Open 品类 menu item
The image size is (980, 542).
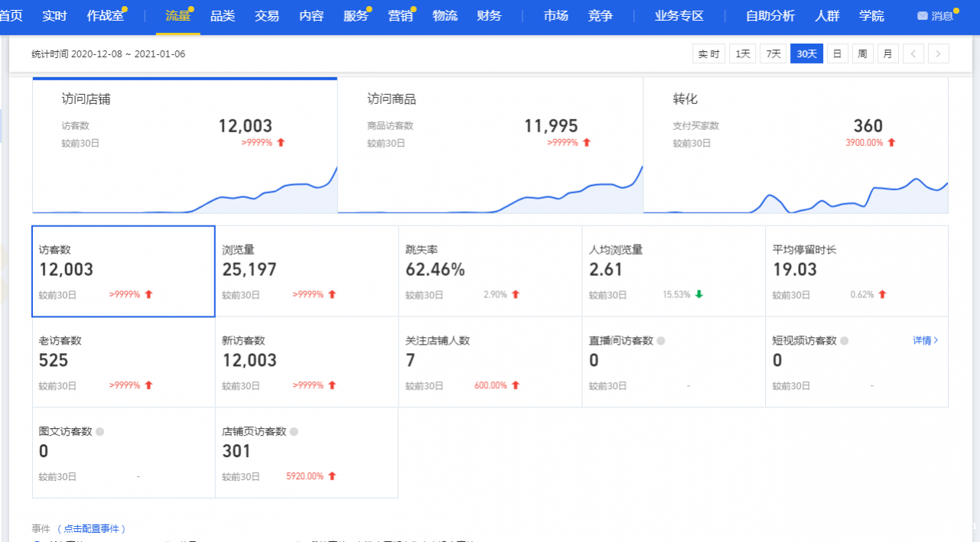223,16
